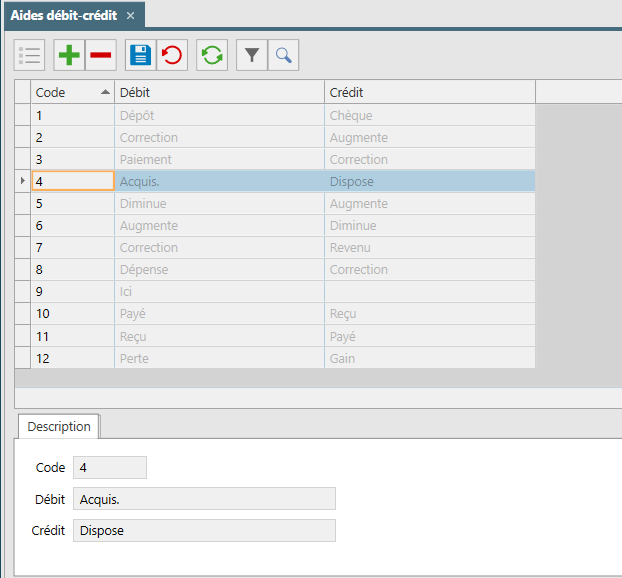Click the row header selector for code 12
Viewport: 622px width, 578px height.
pyautogui.click(x=23, y=358)
